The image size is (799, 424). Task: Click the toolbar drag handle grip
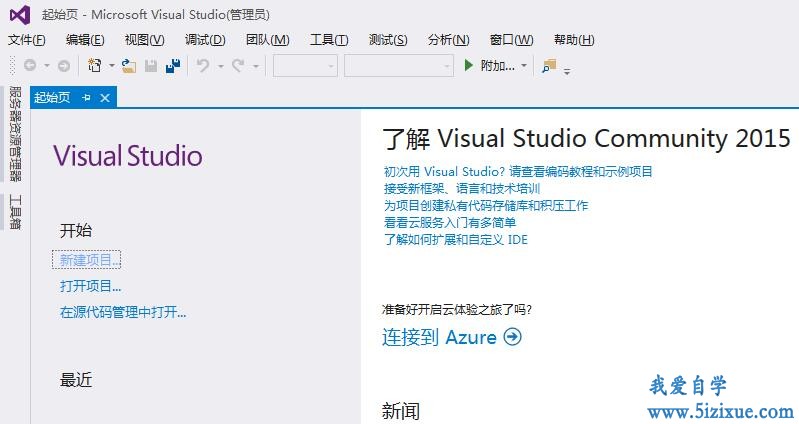click(x=12, y=66)
